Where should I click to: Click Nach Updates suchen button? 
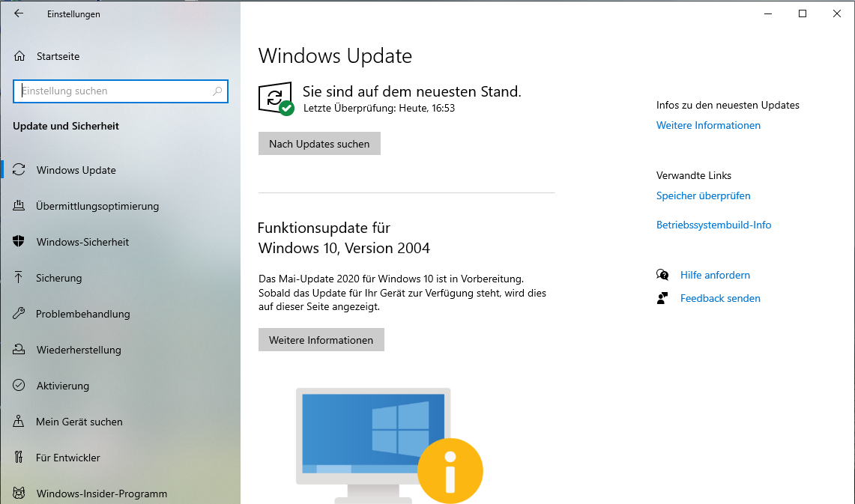(319, 143)
